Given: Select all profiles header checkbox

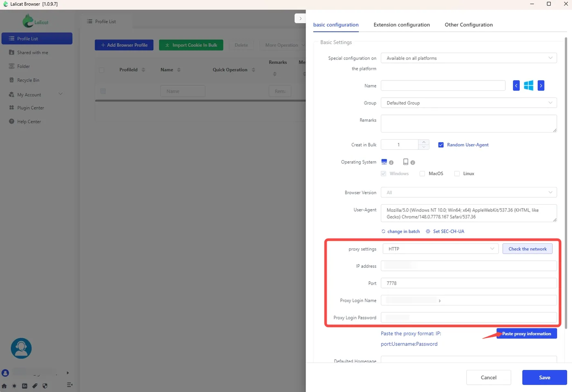Looking at the screenshot, I should (x=102, y=70).
